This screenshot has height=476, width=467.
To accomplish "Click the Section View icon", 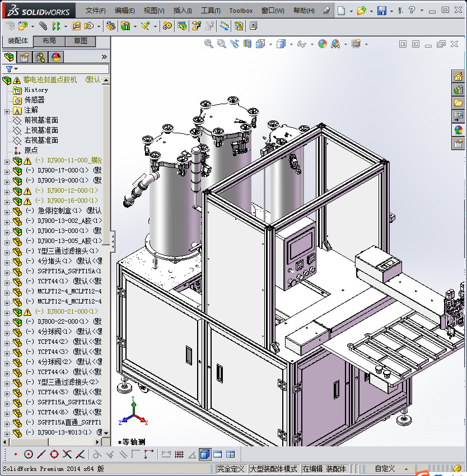I will (247, 44).
